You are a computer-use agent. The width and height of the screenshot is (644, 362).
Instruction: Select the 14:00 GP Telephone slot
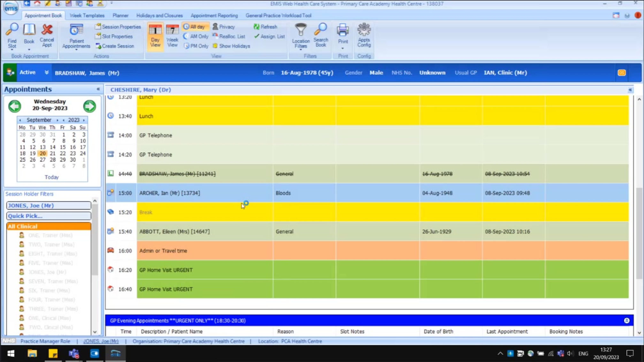coord(367,135)
